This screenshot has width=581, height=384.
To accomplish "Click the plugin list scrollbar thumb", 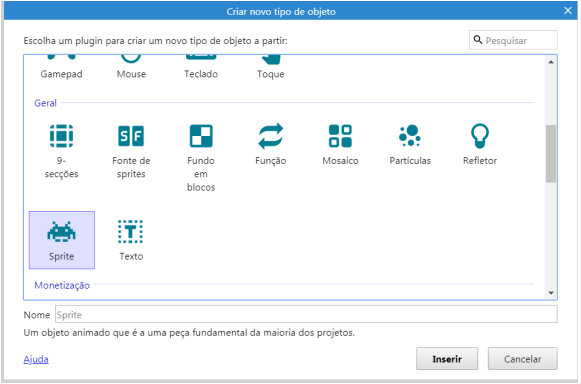I will click(x=551, y=154).
